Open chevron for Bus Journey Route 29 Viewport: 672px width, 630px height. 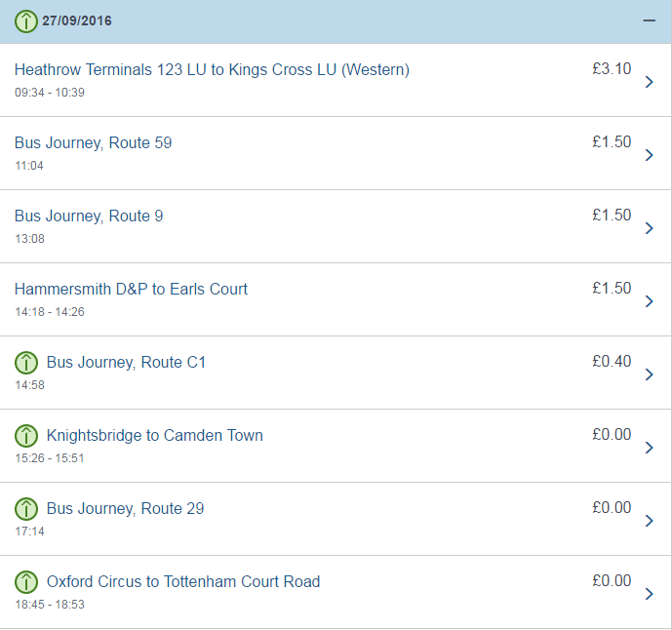pos(650,521)
